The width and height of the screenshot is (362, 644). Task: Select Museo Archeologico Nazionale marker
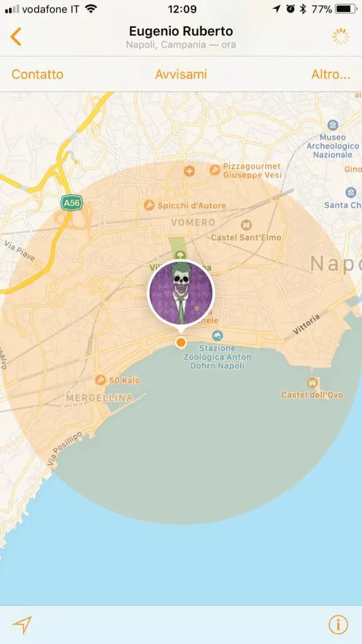point(333,125)
